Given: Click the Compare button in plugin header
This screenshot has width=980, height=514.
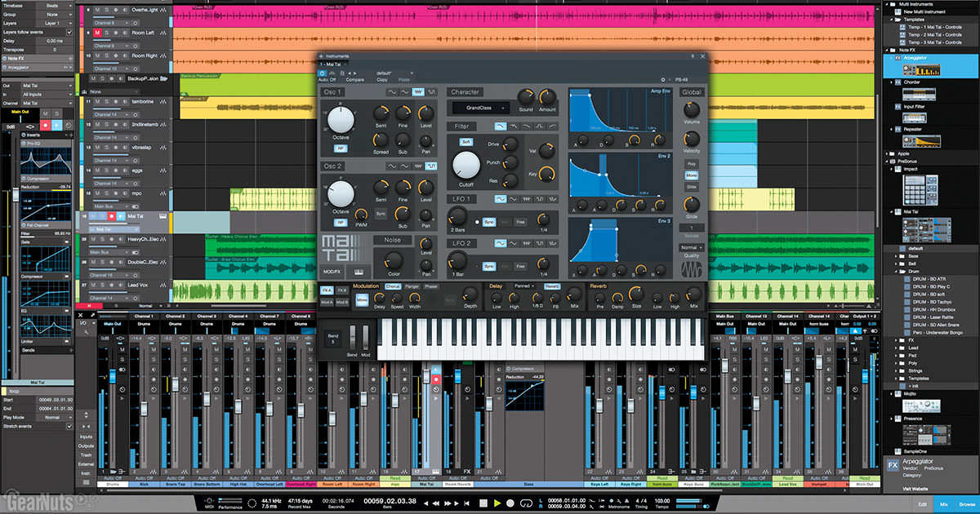Looking at the screenshot, I should (x=355, y=80).
